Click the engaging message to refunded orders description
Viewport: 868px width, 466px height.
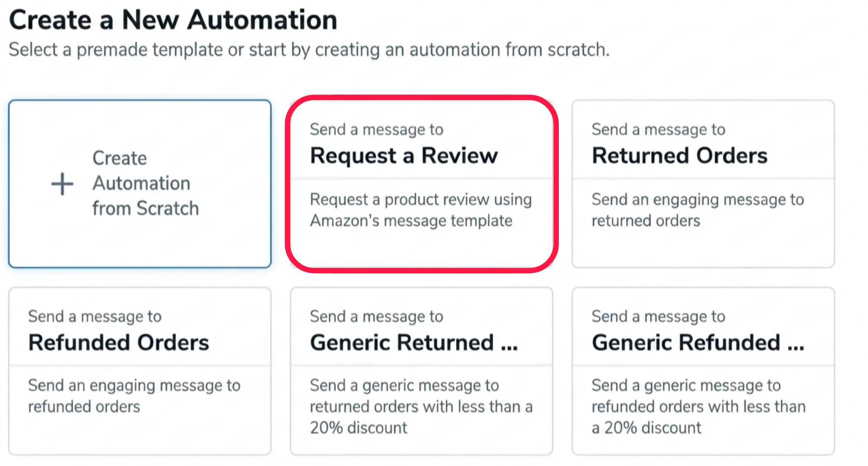coord(134,396)
